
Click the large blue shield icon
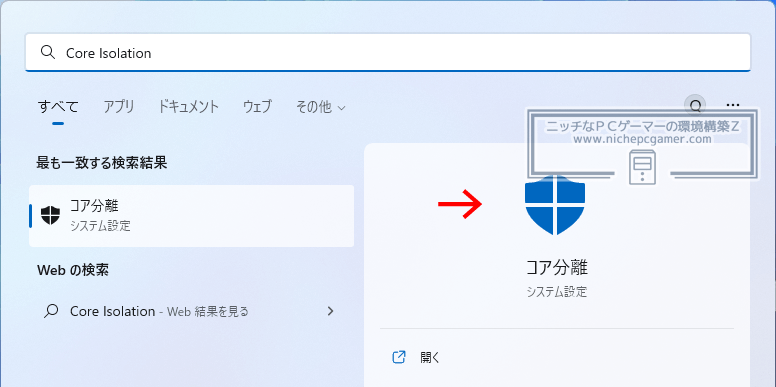coord(555,204)
